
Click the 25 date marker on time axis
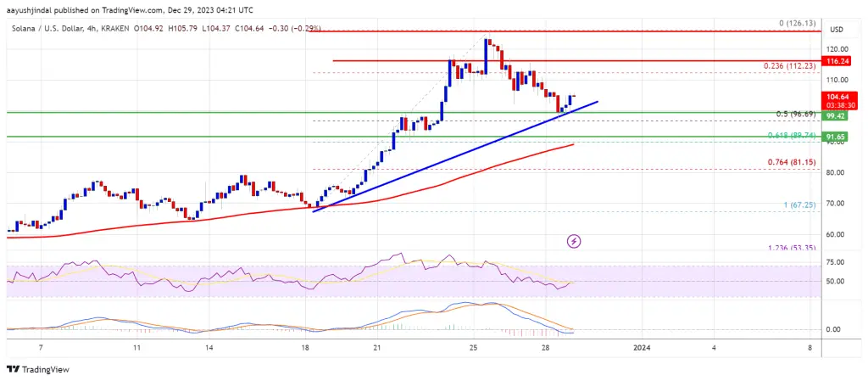coord(473,348)
